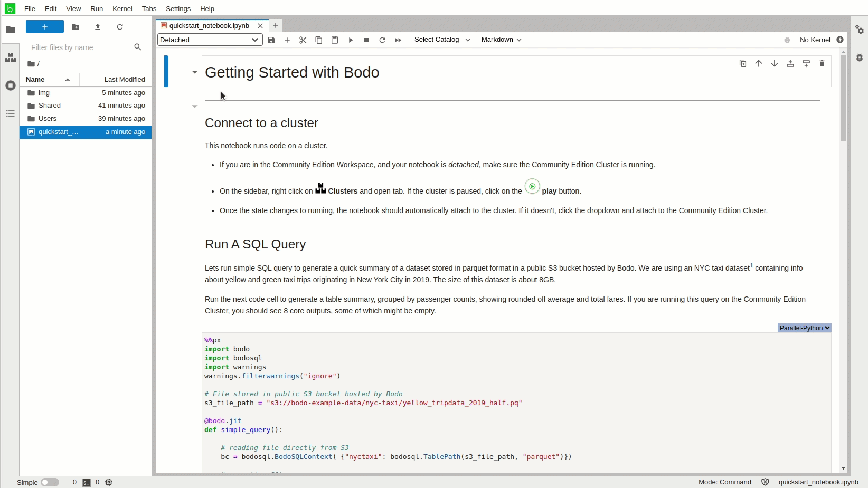Viewport: 868px width, 488px height.
Task: Click the Save notebook icon
Action: 271,40
